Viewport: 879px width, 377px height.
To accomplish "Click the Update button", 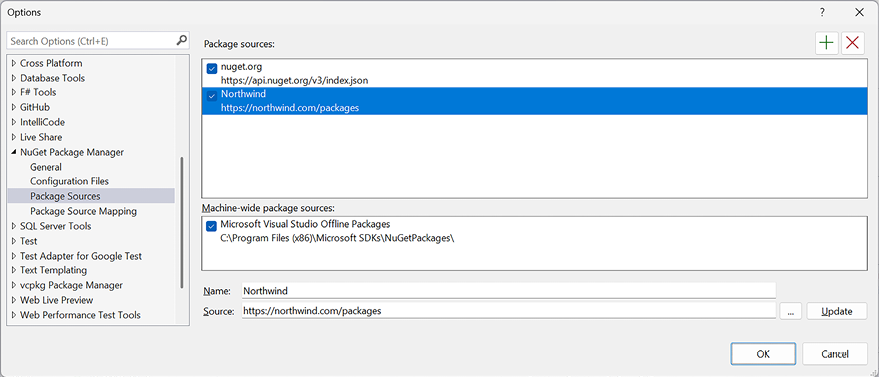I will 837,311.
